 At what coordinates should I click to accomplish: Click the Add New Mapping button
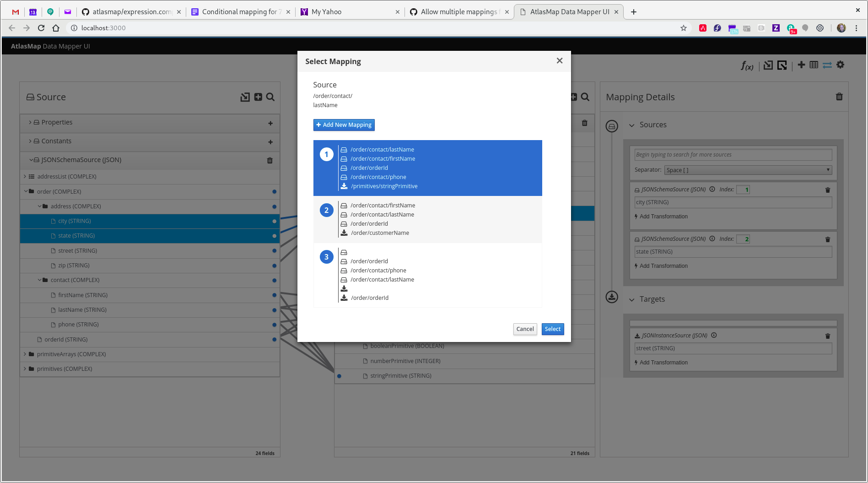(x=344, y=125)
